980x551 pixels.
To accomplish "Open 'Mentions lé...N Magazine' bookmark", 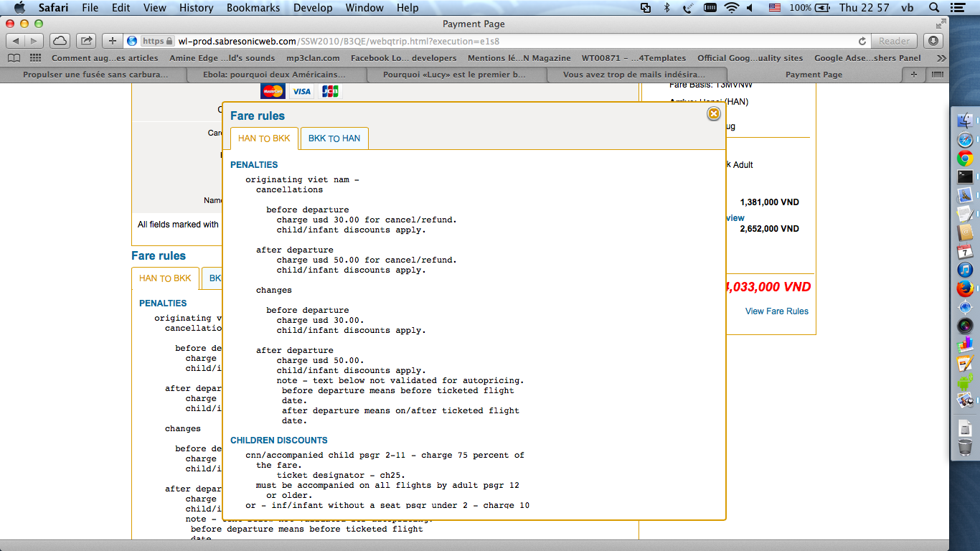I will click(519, 58).
